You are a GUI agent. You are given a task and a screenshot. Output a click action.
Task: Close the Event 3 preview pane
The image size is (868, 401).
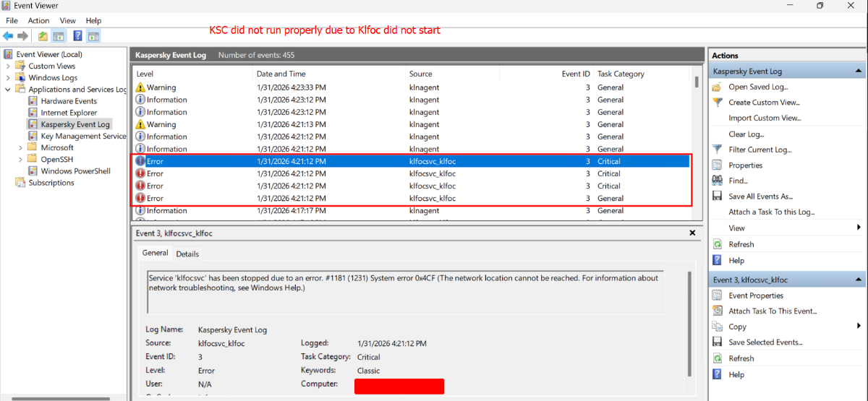[x=692, y=233]
